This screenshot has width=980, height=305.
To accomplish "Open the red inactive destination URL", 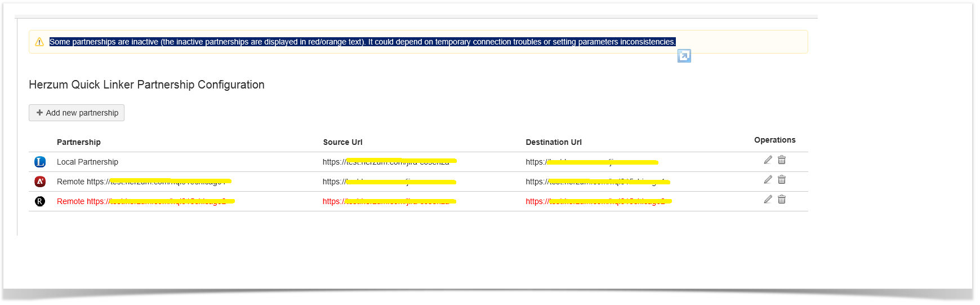I will 598,201.
